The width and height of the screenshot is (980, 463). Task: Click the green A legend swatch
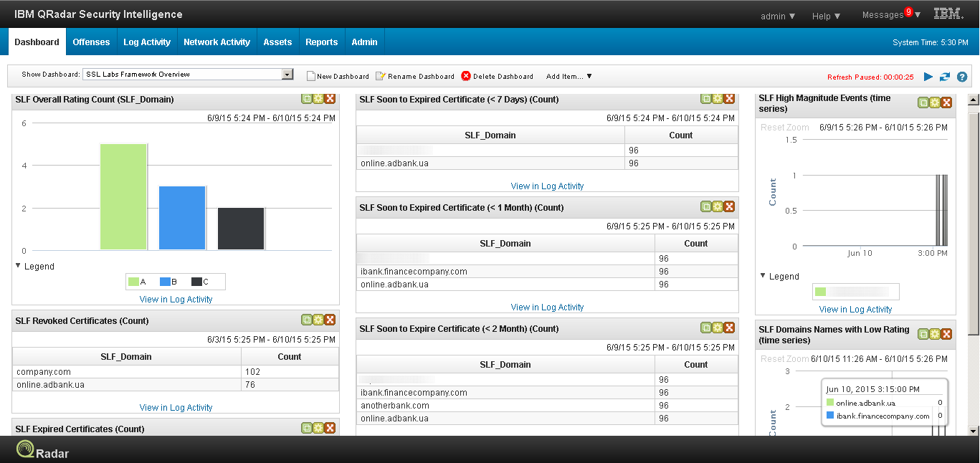133,282
